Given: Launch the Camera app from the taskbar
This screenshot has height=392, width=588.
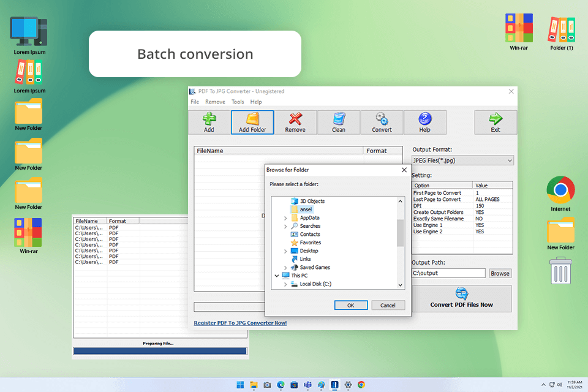Looking at the screenshot, I should (268, 385).
